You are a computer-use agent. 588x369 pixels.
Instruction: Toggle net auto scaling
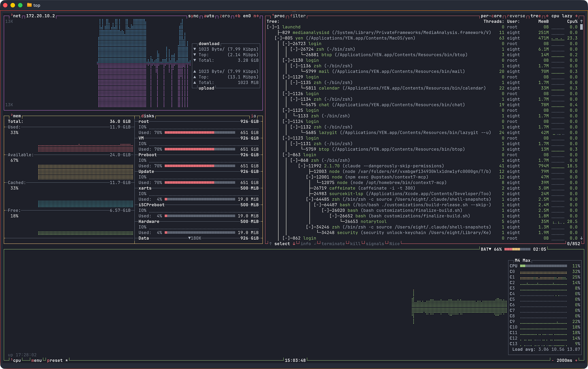tap(209, 16)
